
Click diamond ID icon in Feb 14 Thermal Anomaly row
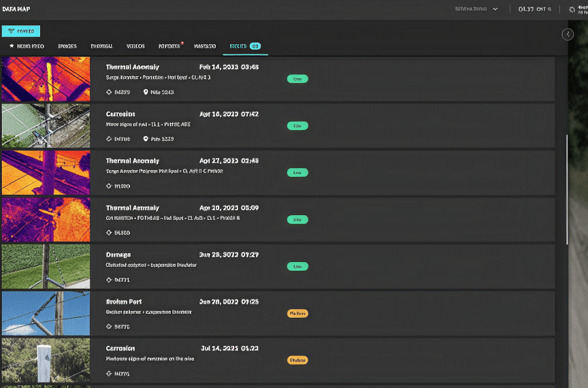(x=109, y=92)
